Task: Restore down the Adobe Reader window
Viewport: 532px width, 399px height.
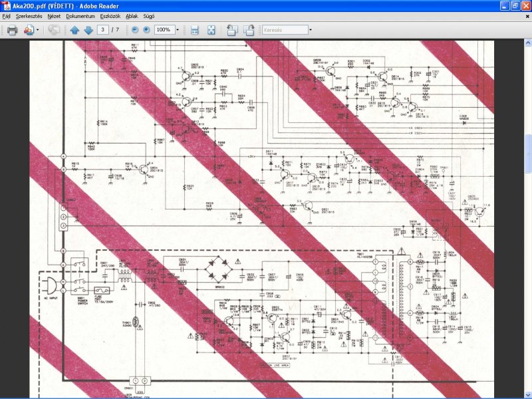Action: [x=515, y=6]
